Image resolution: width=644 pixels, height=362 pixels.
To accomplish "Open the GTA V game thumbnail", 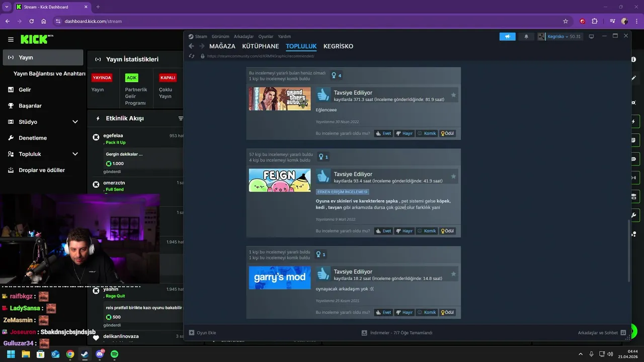I will point(280,99).
